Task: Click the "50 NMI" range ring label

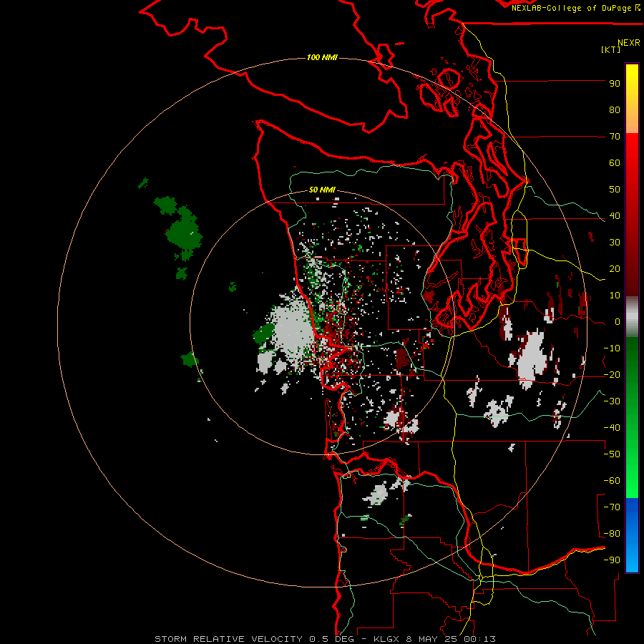Action: click(322, 190)
